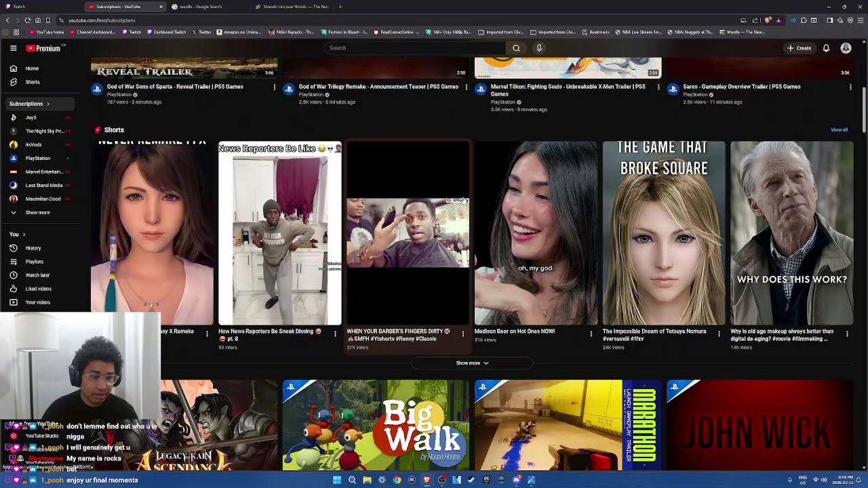Open Big Walk video thumbnail
Screen dimensions: 868x488
tap(376, 425)
